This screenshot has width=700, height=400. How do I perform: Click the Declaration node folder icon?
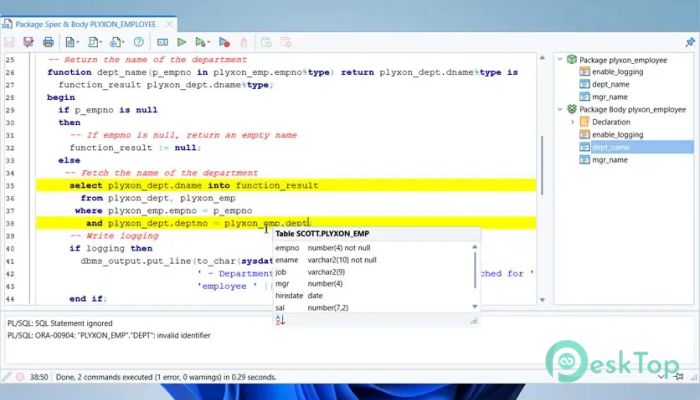click(x=584, y=121)
